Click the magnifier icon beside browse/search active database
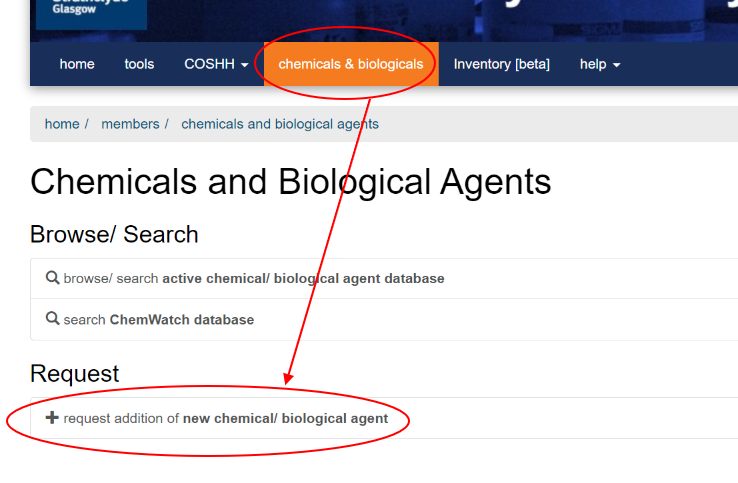 (53, 278)
